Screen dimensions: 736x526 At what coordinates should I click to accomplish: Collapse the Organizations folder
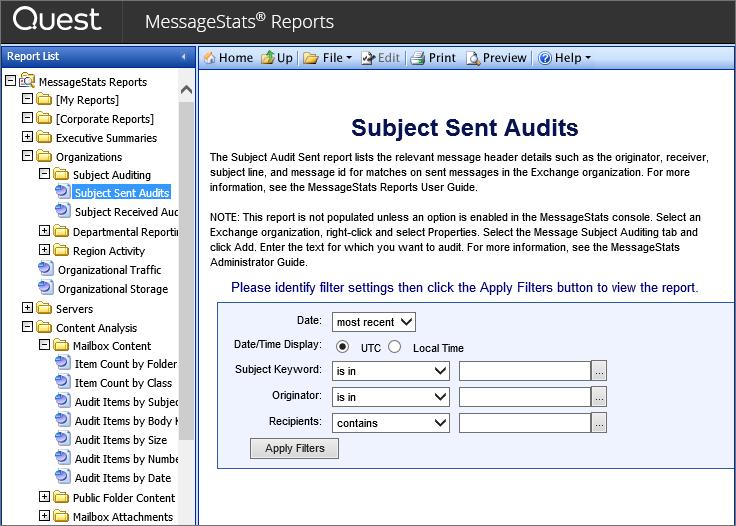[x=28, y=155]
